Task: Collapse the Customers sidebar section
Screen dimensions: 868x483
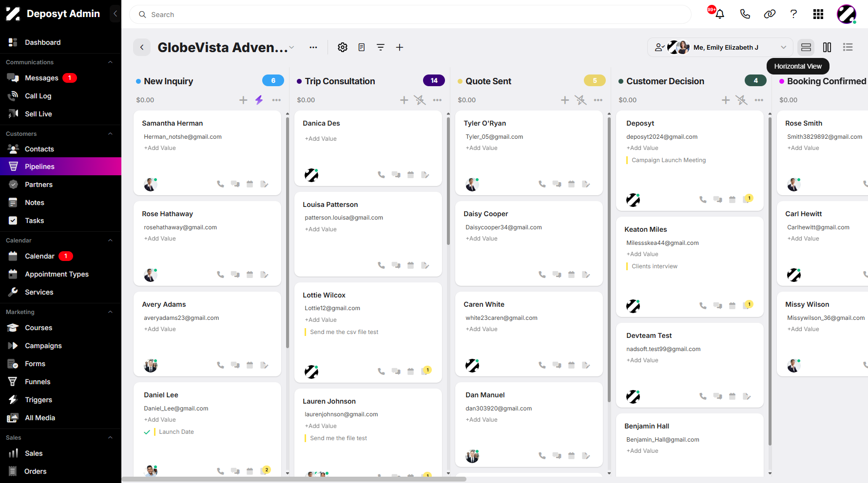Action: pos(110,134)
